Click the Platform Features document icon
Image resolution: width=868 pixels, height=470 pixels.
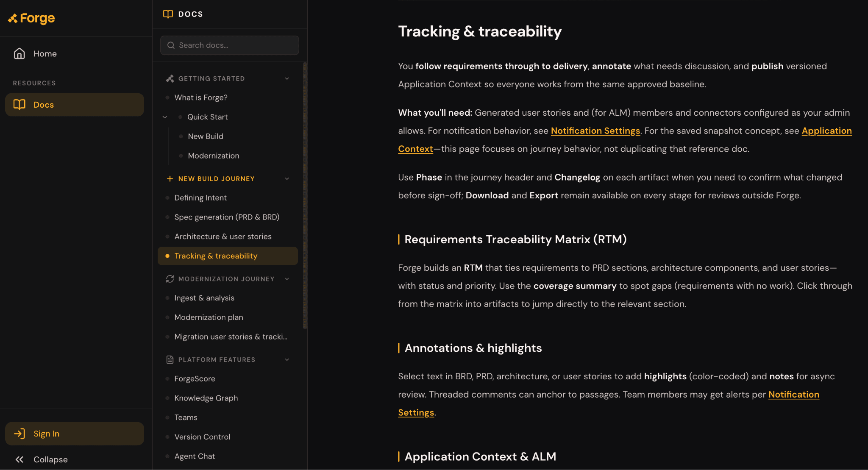point(170,359)
